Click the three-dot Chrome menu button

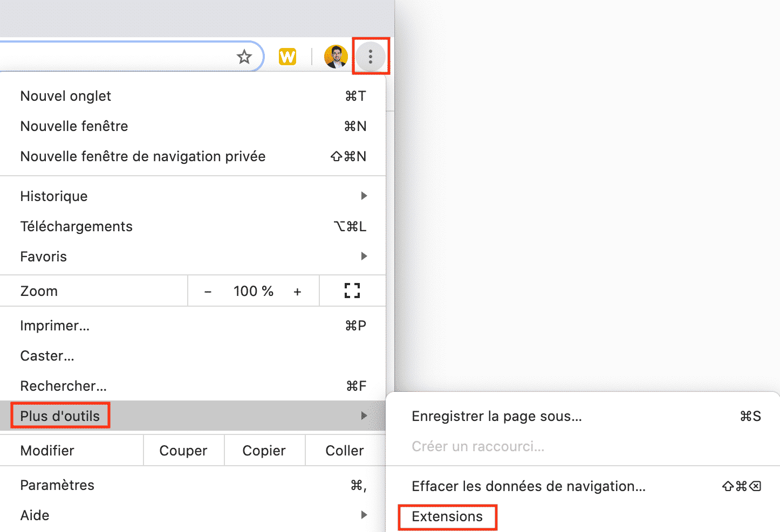pos(370,57)
